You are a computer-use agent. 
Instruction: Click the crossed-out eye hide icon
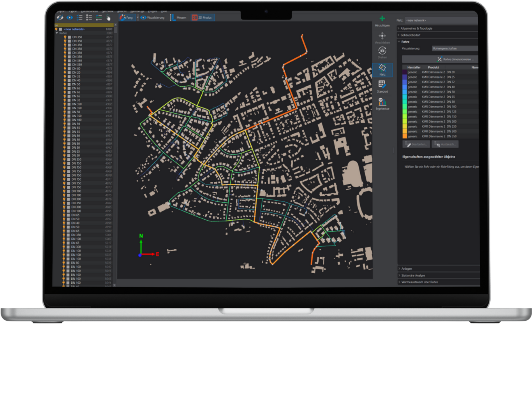[60, 18]
